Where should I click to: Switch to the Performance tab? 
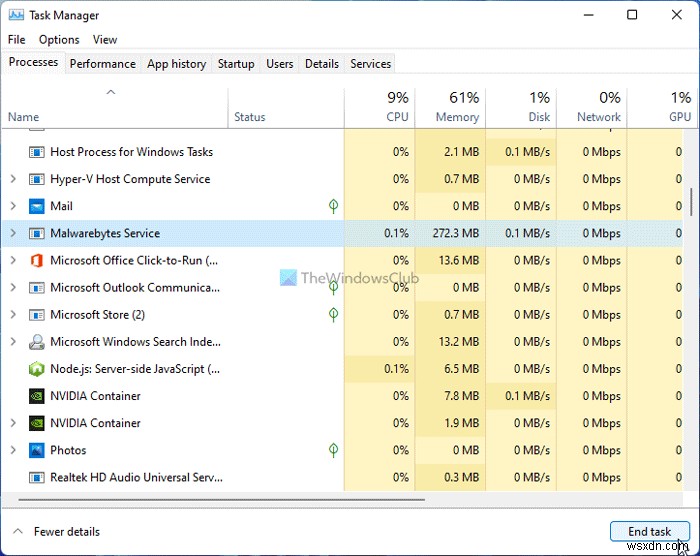103,64
